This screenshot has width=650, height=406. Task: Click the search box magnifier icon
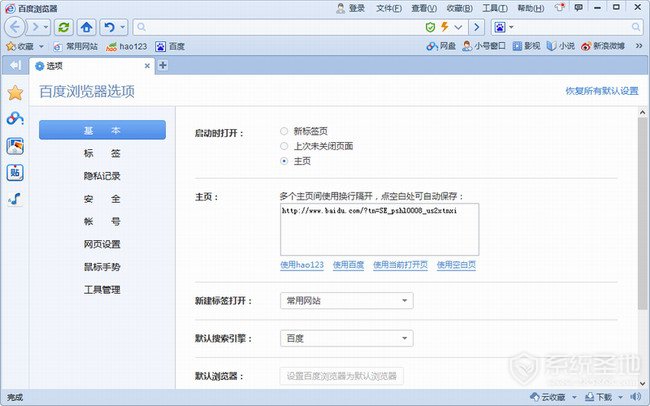635,27
